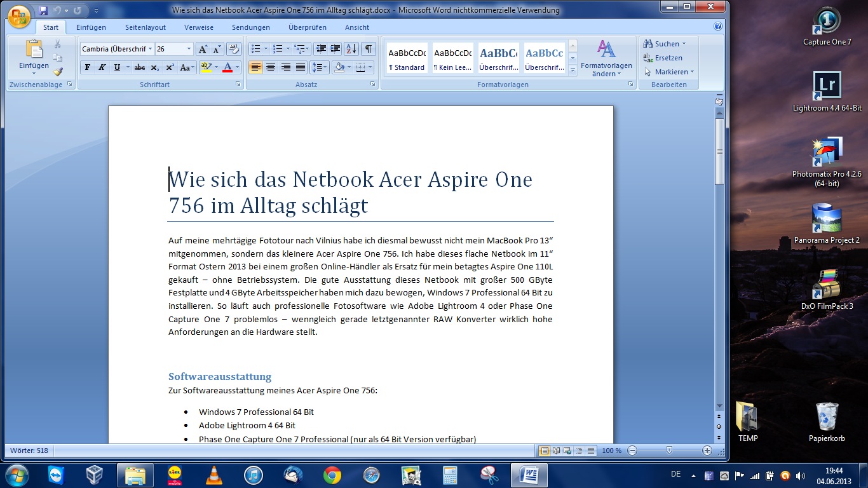Cut selection with the scissors icon
Screen dimensions: 868x488
click(58, 44)
